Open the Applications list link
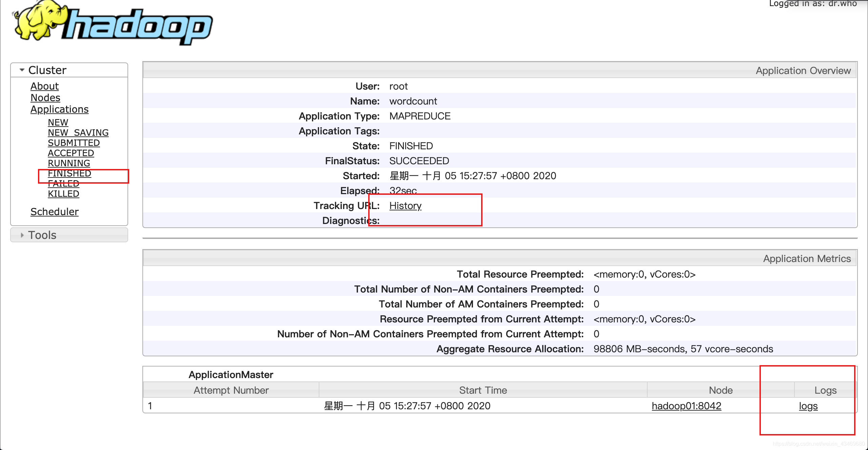The height and width of the screenshot is (450, 868). click(x=59, y=109)
